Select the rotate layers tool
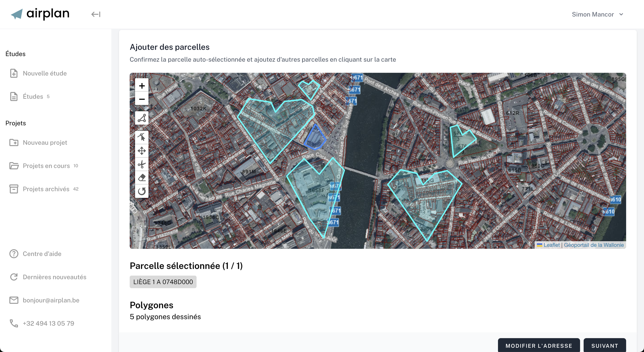Screen dimensions: 644x352 tap(142, 191)
